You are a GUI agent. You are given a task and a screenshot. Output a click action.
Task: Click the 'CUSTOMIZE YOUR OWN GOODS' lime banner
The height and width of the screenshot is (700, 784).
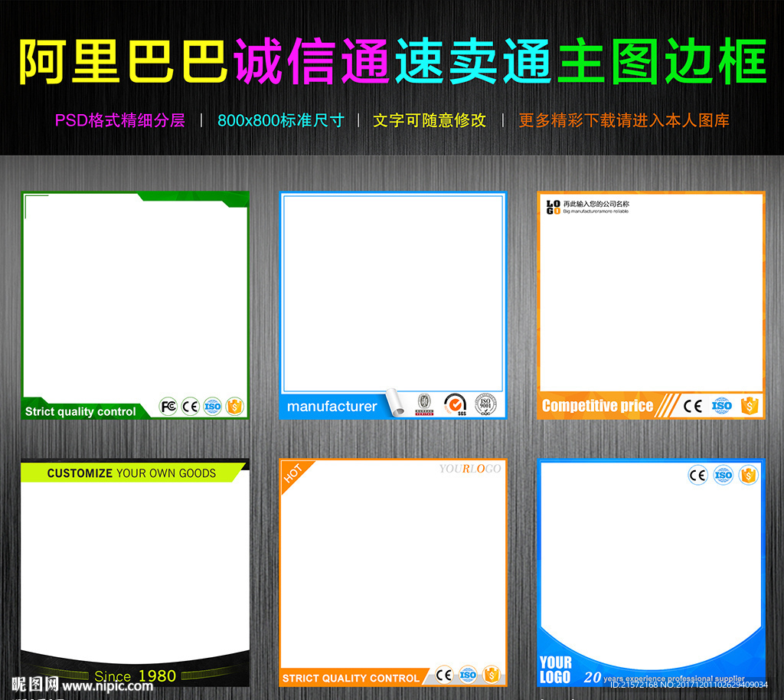click(x=132, y=473)
